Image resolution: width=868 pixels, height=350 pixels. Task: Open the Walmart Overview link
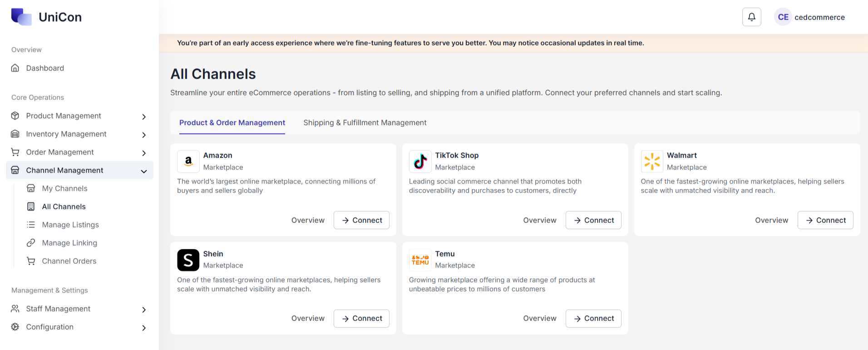click(771, 220)
